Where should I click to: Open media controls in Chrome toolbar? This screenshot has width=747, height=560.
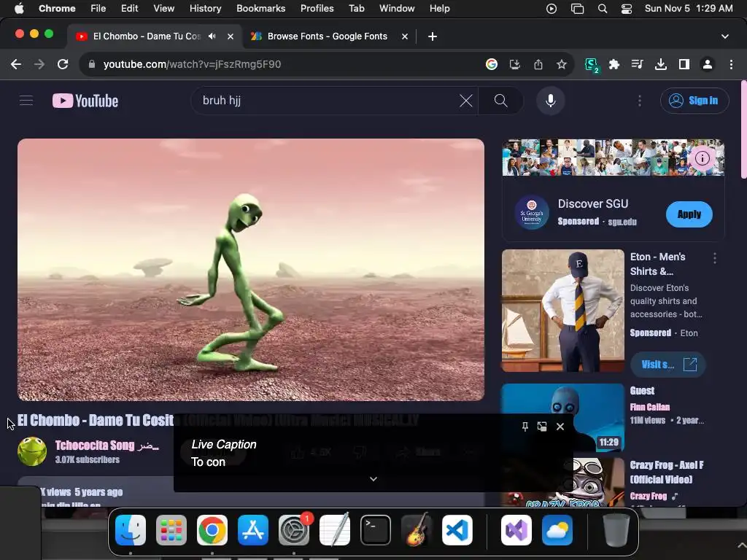click(637, 64)
